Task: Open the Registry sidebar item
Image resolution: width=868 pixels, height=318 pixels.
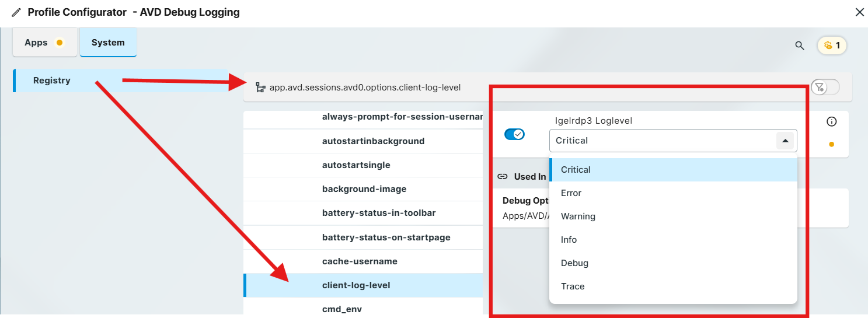Action: point(52,81)
